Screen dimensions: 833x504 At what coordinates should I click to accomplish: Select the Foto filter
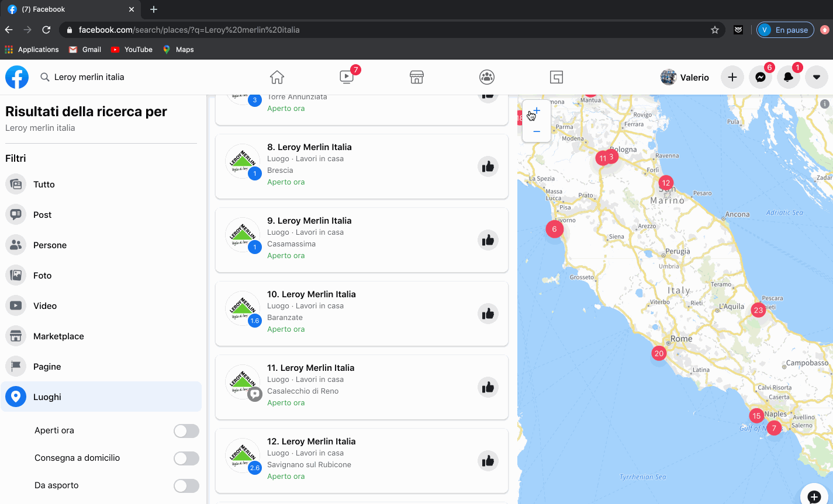tap(101, 276)
